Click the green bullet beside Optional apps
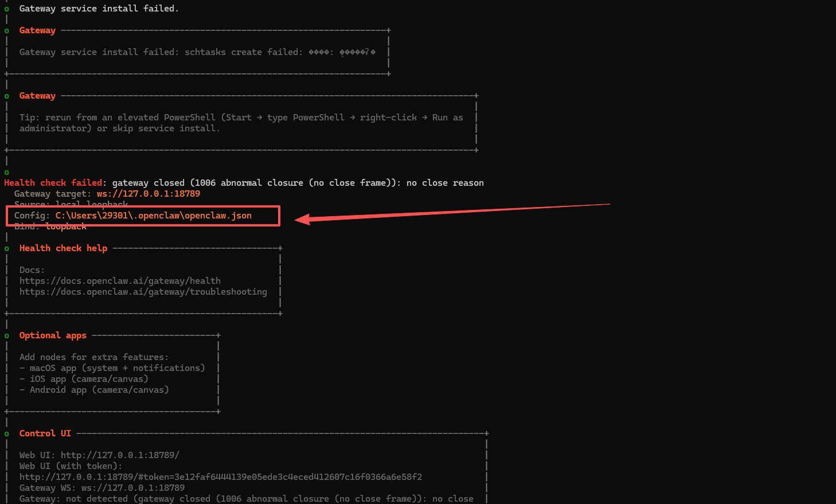This screenshot has height=504, width=836. [x=7, y=336]
